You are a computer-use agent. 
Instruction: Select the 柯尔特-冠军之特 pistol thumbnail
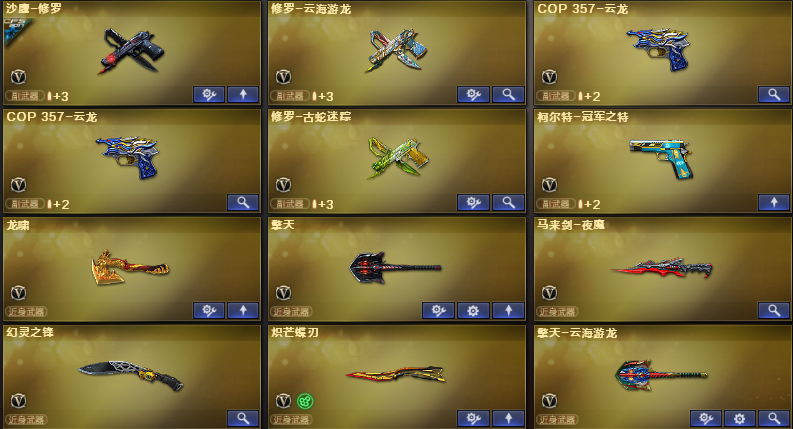(x=662, y=158)
